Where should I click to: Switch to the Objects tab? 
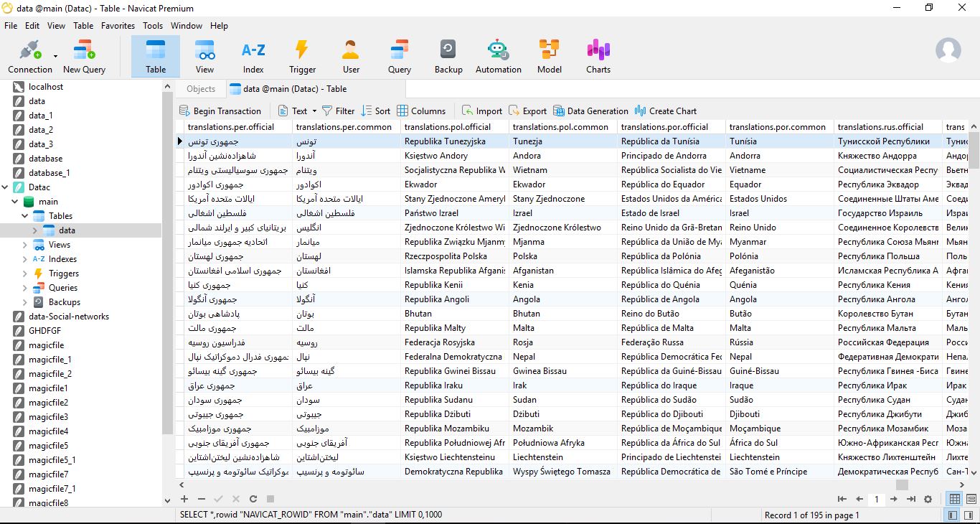[x=200, y=89]
